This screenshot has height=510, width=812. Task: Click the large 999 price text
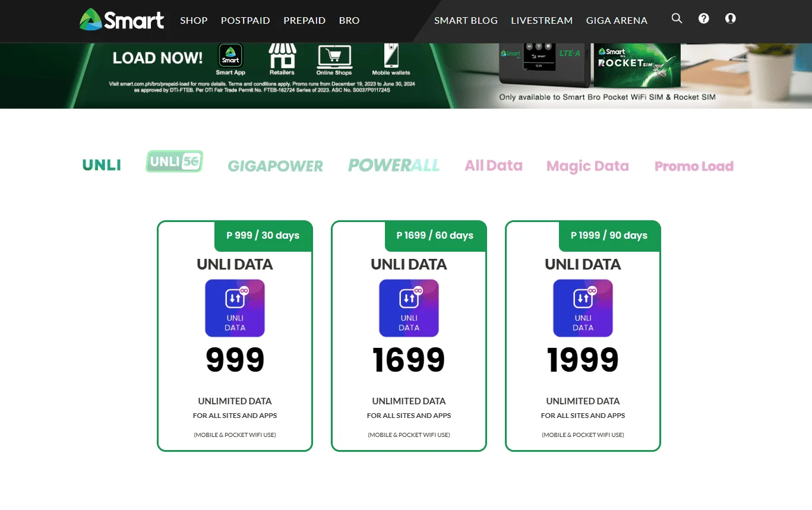[235, 360]
